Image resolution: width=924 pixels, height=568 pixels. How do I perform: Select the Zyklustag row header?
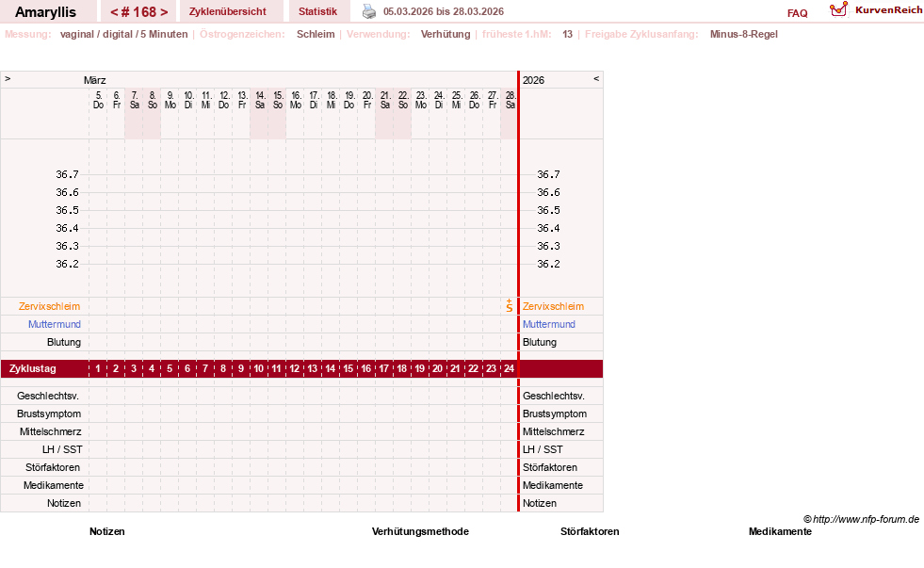pos(32,369)
